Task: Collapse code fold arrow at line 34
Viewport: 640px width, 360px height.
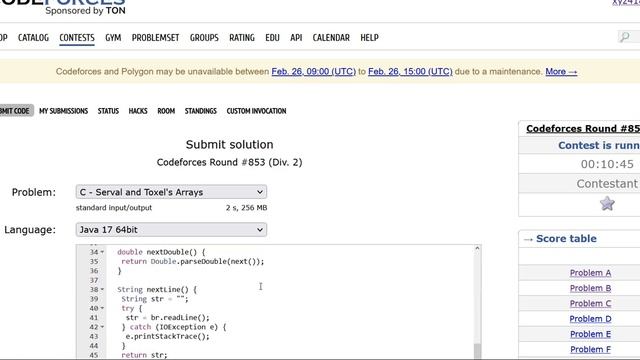Action: point(102,252)
